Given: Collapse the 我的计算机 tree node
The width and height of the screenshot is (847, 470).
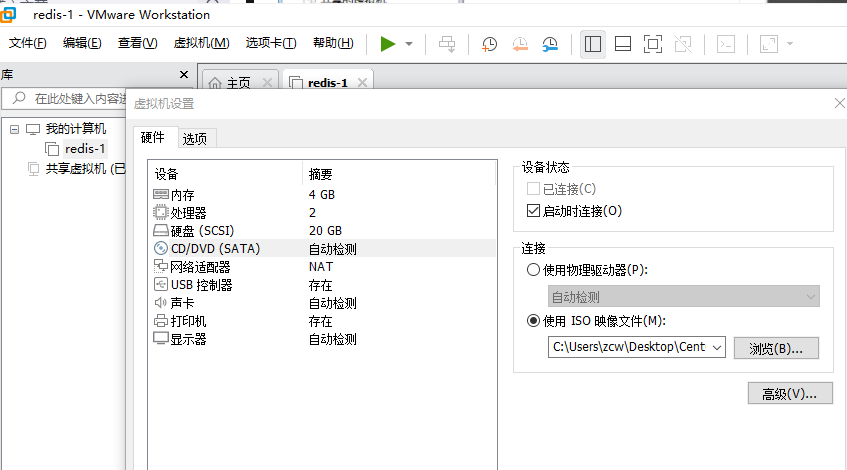Looking at the screenshot, I should (15, 129).
